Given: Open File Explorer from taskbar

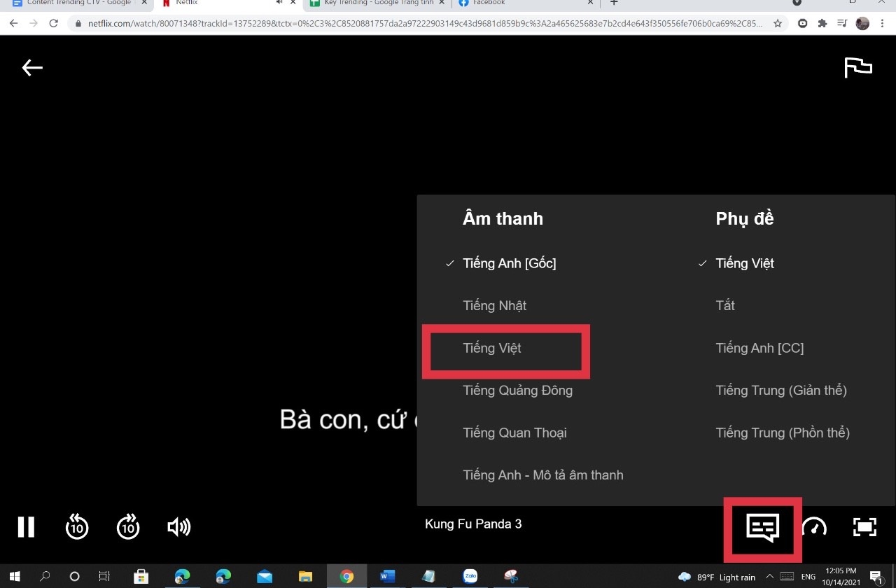Looking at the screenshot, I should (x=305, y=577).
